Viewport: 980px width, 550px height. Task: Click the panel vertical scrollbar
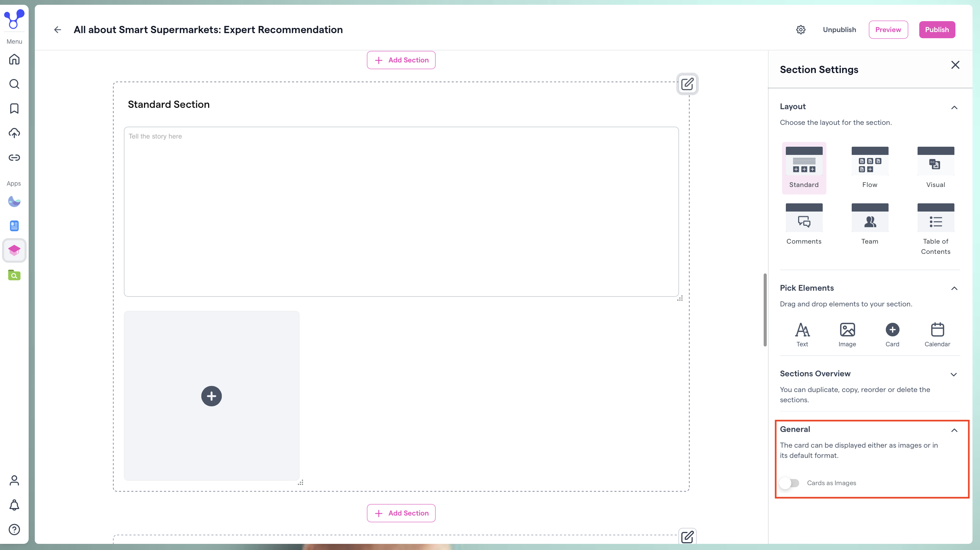click(765, 310)
